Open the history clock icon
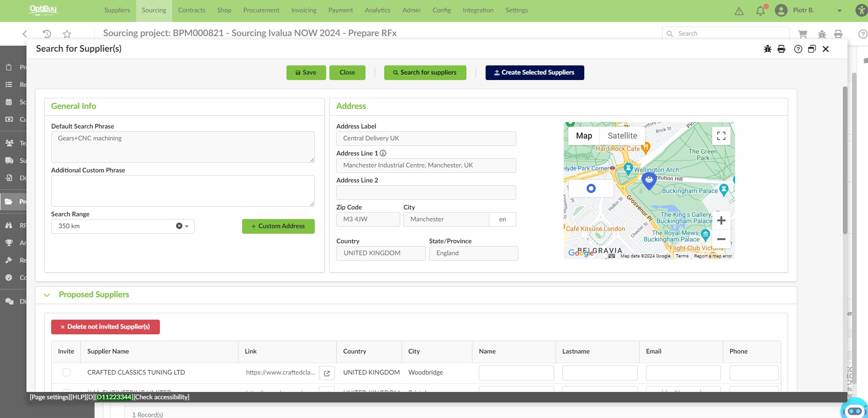Viewport: 868px width, 418px height. tap(47, 34)
